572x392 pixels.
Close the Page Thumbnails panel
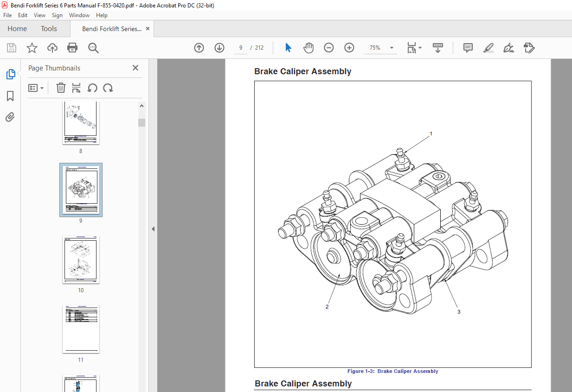click(x=135, y=68)
